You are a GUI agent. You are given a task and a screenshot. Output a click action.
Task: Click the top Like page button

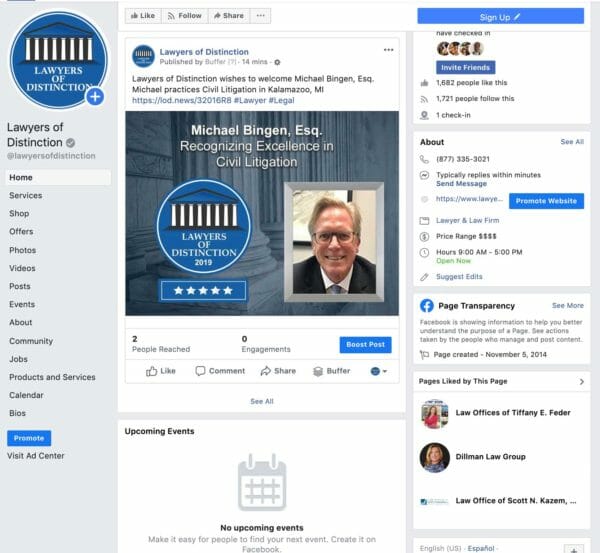point(143,16)
